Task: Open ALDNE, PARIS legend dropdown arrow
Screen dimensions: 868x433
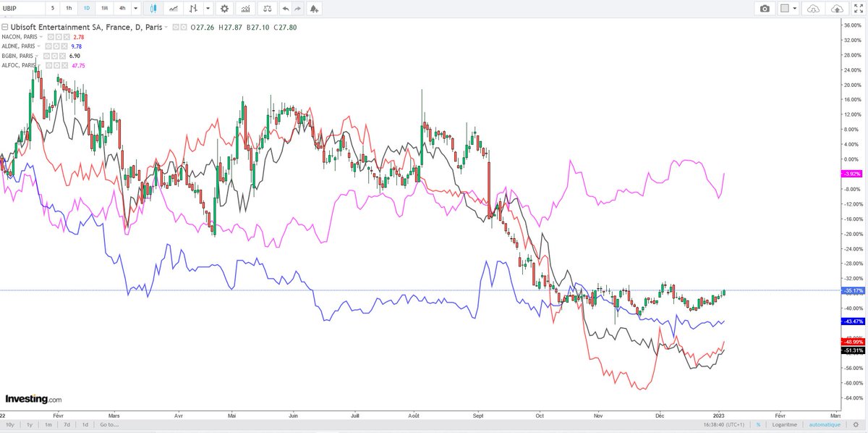Action: [x=39, y=46]
